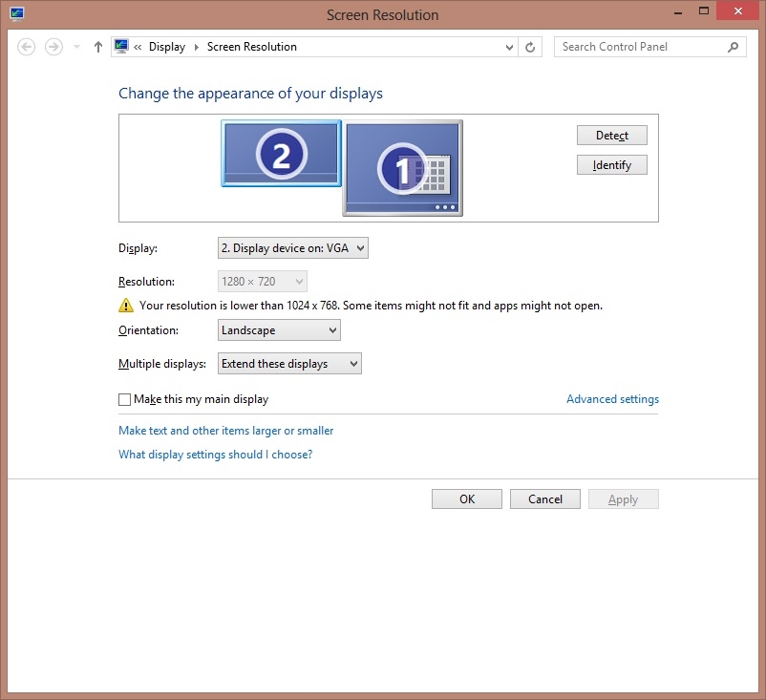The image size is (766, 700).
Task: Open the Orientation Landscape dropdown
Action: click(x=279, y=330)
